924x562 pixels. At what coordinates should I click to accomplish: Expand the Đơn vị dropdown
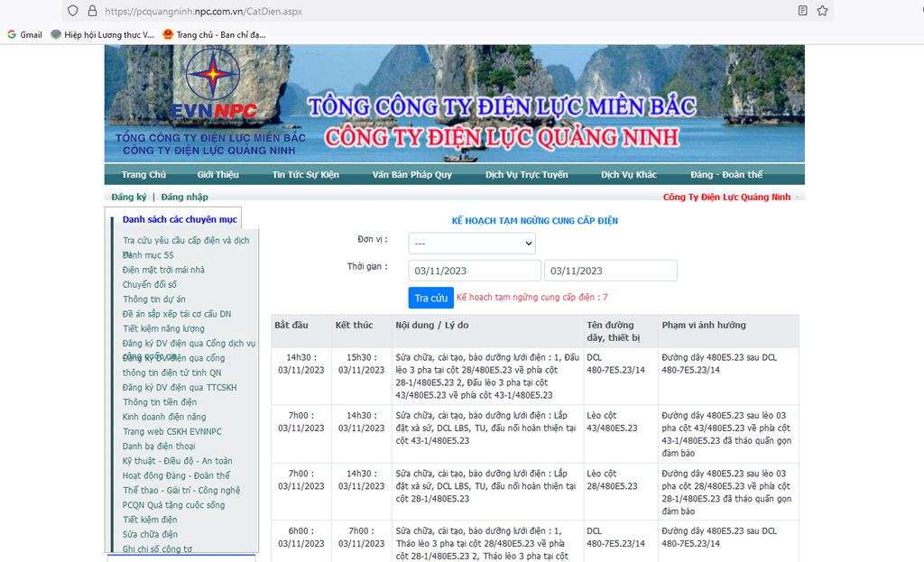point(472,244)
